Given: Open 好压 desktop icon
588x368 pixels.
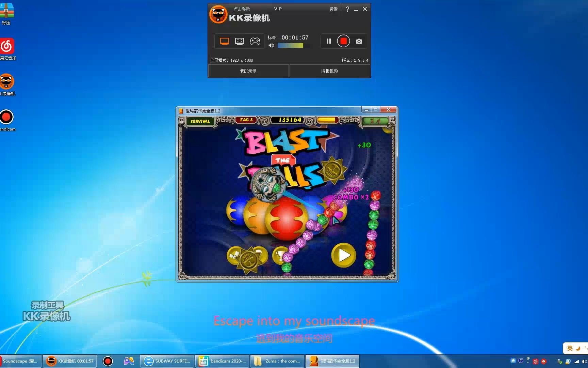Looking at the screenshot, I should pyautogui.click(x=6, y=14).
